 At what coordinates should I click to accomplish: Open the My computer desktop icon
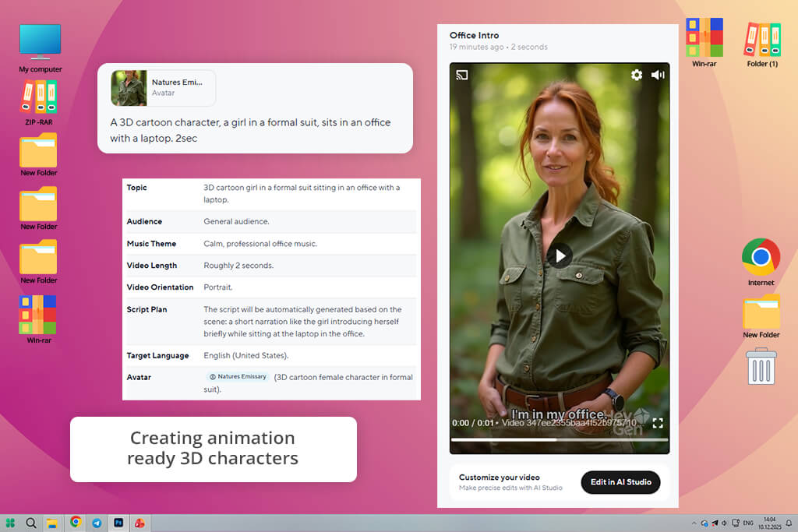pyautogui.click(x=40, y=48)
